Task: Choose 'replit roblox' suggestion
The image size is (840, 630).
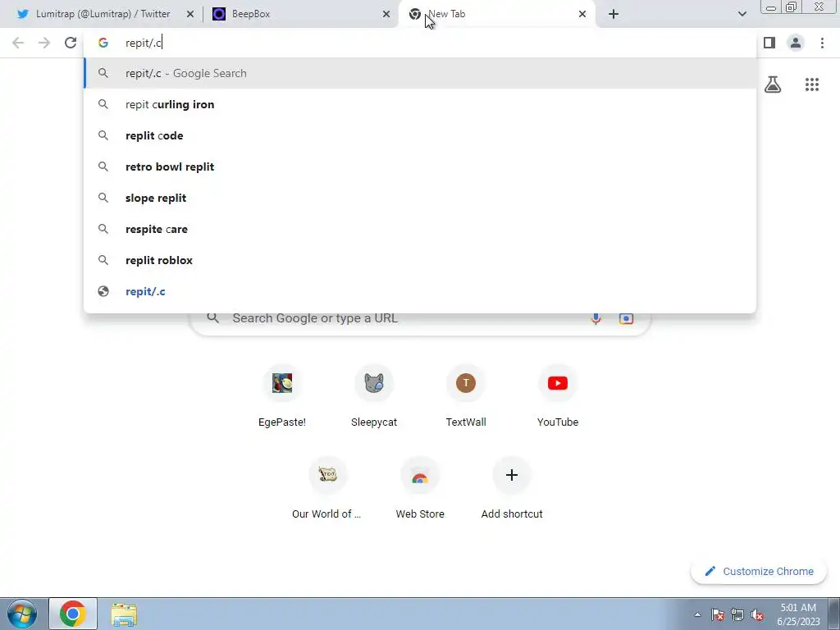Action: [x=420, y=260]
